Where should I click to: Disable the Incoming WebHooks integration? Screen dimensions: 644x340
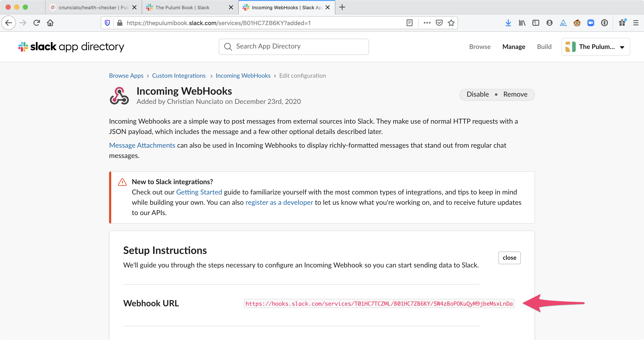(477, 94)
